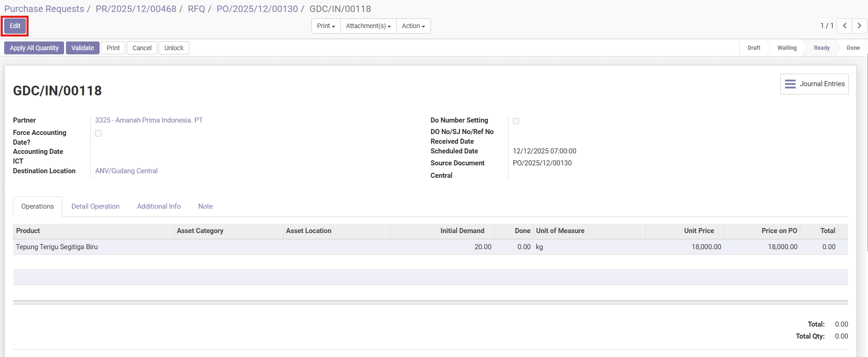Image resolution: width=868 pixels, height=357 pixels.
Task: Click the Edit button
Action: pyautogui.click(x=15, y=26)
